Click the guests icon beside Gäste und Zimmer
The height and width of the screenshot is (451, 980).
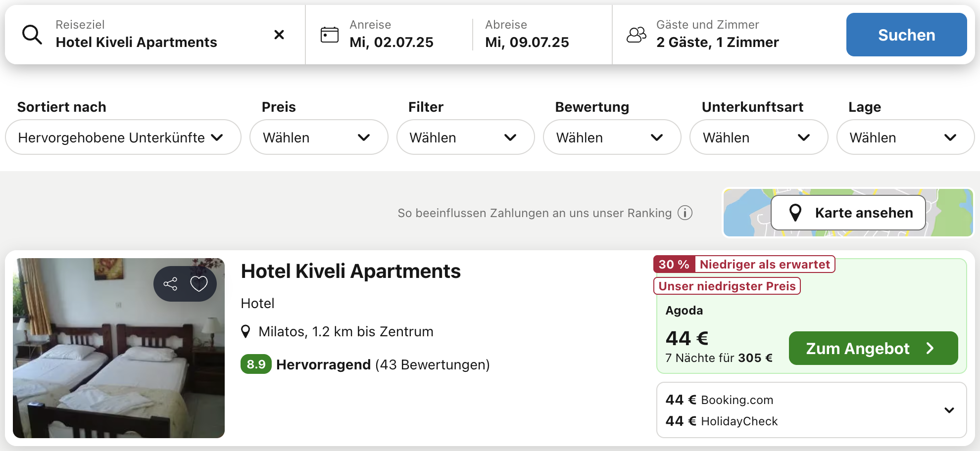[637, 35]
